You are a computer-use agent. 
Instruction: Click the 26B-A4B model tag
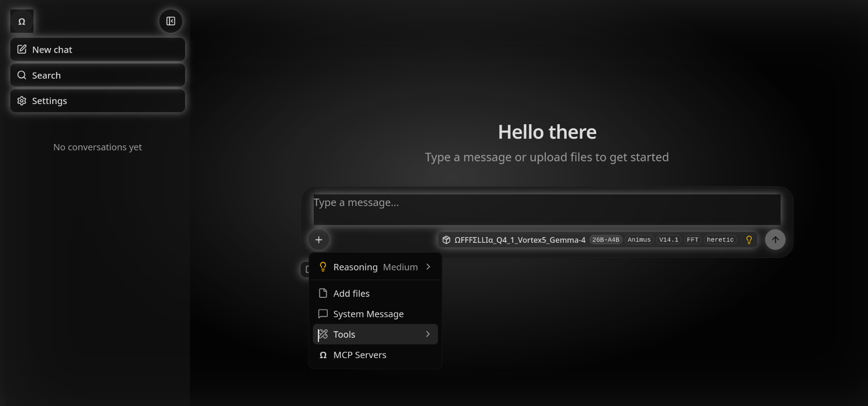point(606,240)
